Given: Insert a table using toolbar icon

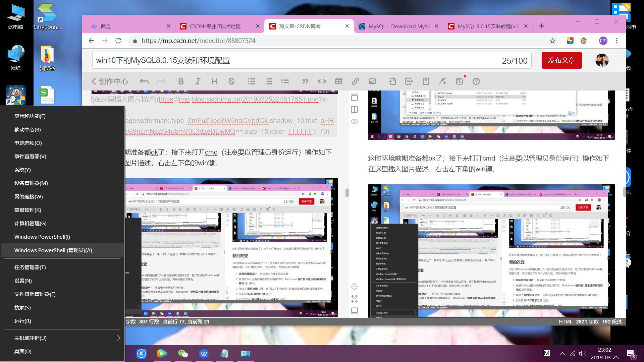Looking at the screenshot, I should pos(339,81).
